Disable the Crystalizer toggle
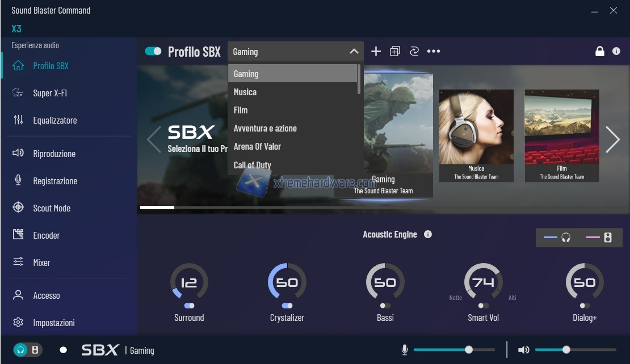Screen dimensions: 630x364 pos(287,306)
